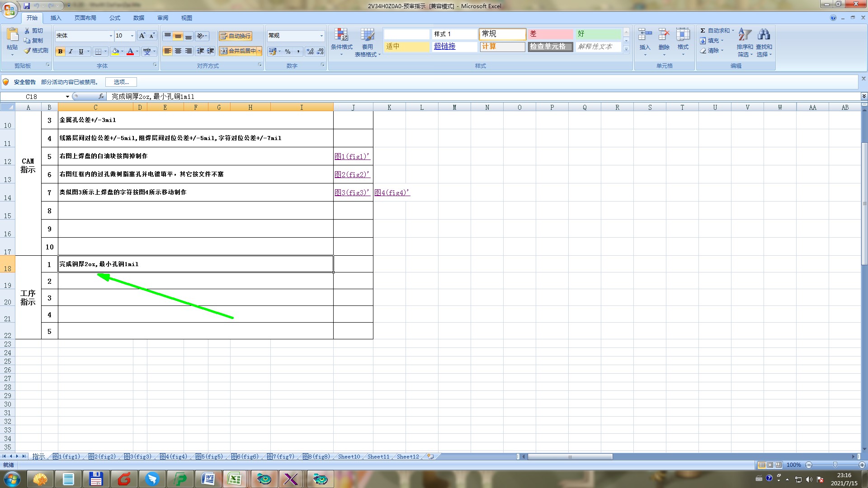Click the Cut (剪切) scissors icon
The image size is (868, 488).
28,31
